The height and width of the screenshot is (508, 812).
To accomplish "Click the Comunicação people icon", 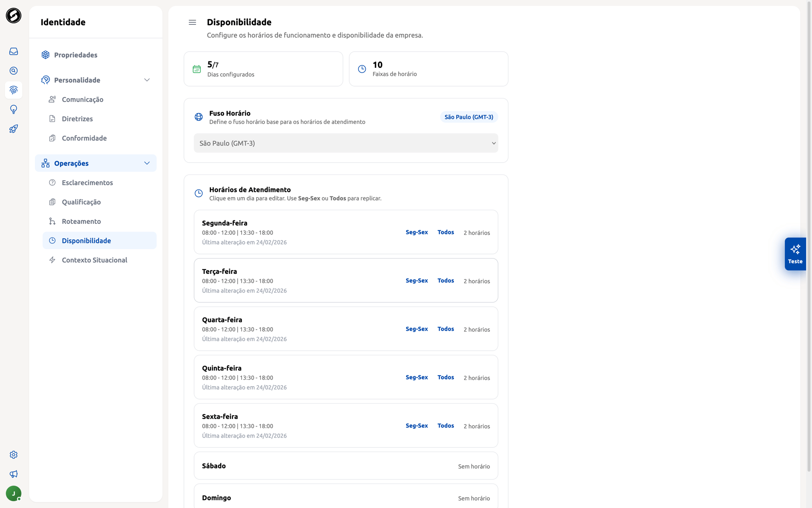I will pos(52,99).
